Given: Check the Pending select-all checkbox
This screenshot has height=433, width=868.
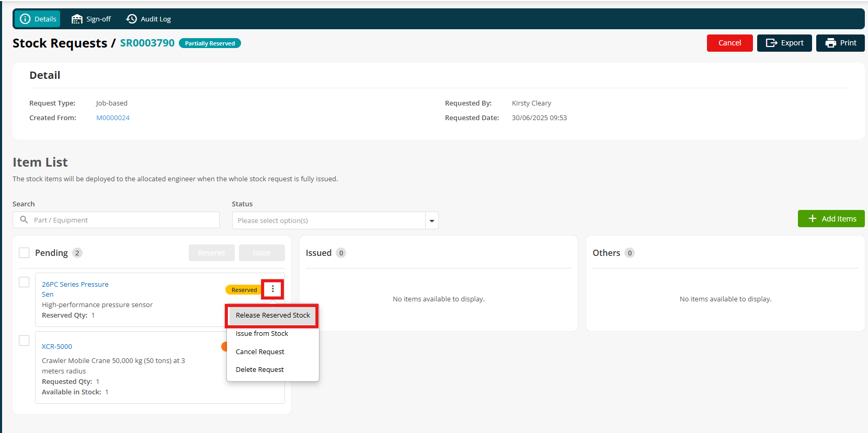Looking at the screenshot, I should 24,253.
